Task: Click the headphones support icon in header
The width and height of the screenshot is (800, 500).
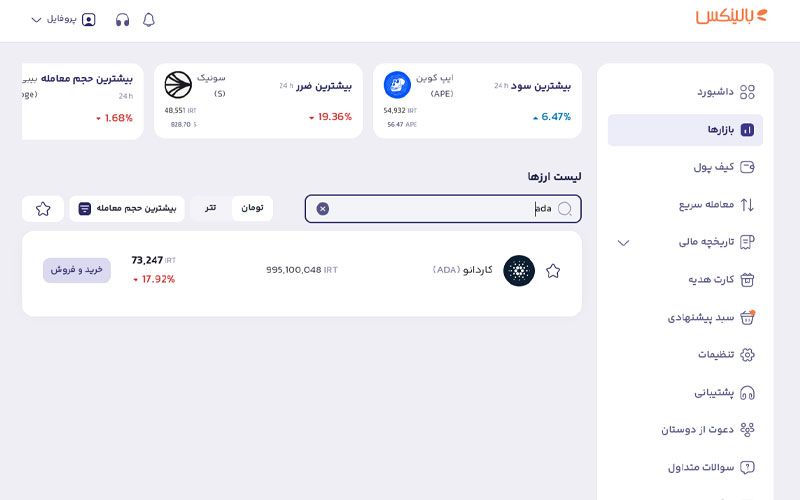Action: [x=122, y=20]
